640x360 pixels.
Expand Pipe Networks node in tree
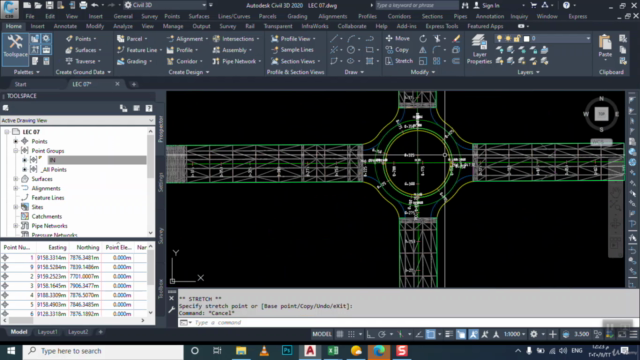point(16,226)
